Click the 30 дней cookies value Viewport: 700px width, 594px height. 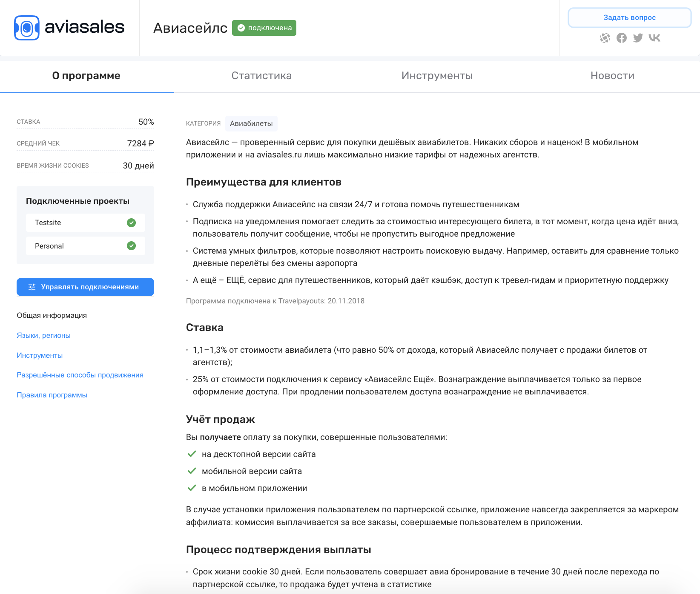click(x=138, y=166)
